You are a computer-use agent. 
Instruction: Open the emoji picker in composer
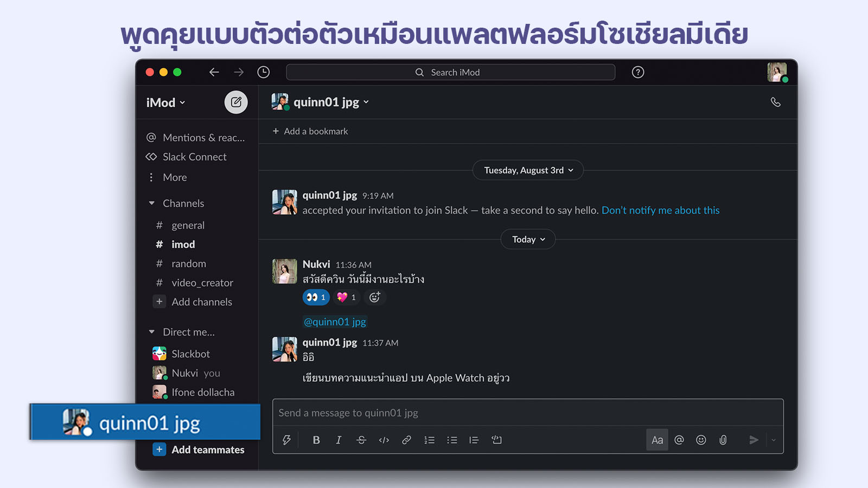[x=701, y=440]
